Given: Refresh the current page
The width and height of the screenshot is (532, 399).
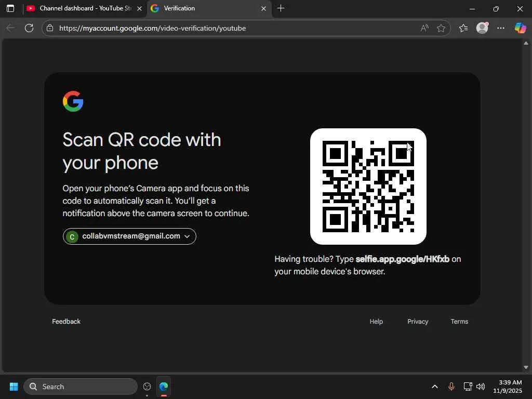Looking at the screenshot, I should [29, 28].
